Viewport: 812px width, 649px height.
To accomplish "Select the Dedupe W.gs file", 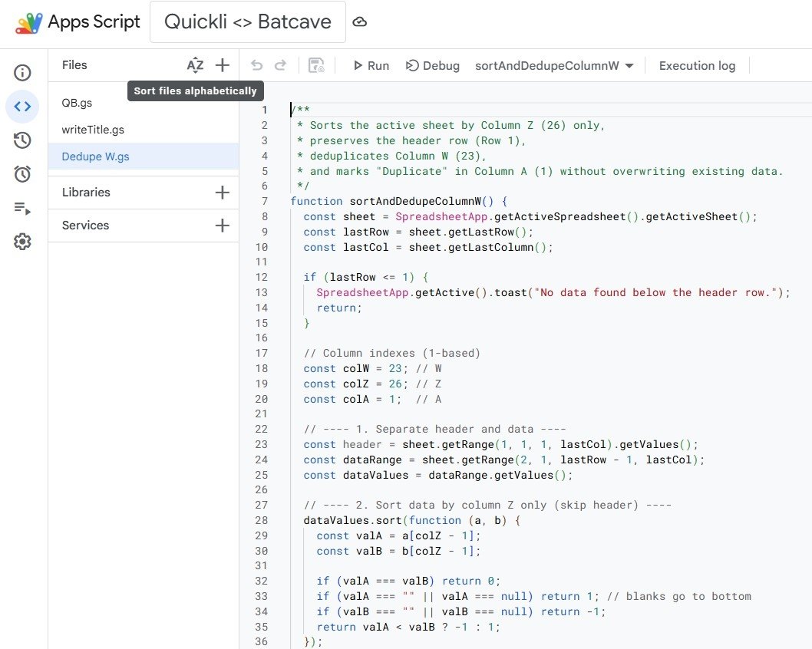I will pos(144,156).
